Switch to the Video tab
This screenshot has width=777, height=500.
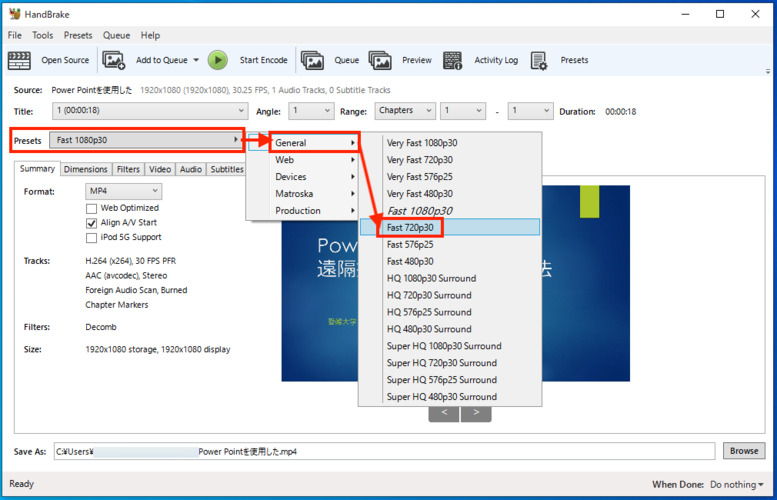click(x=160, y=169)
